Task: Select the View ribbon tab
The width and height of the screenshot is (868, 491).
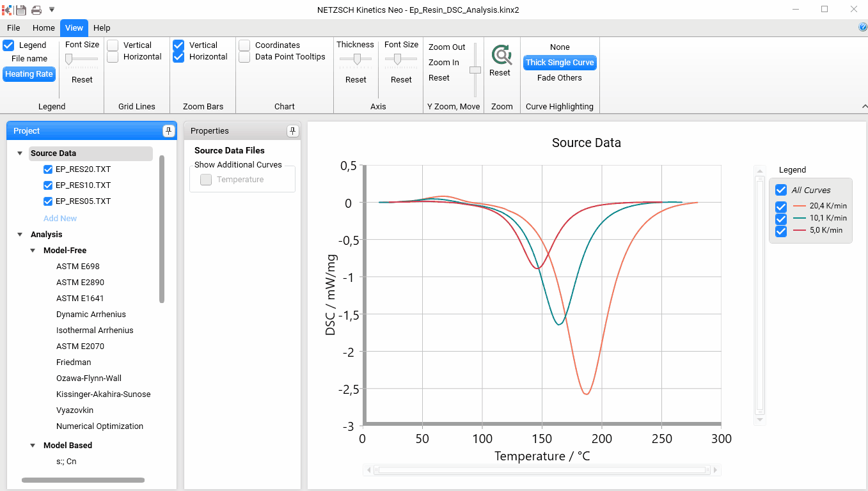Action: coord(74,28)
